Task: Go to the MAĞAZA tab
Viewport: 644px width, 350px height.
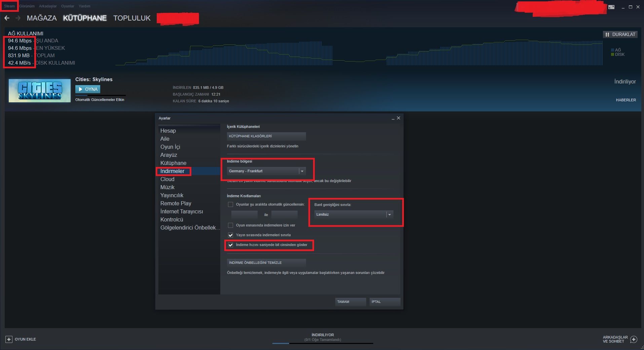Action: (42, 18)
